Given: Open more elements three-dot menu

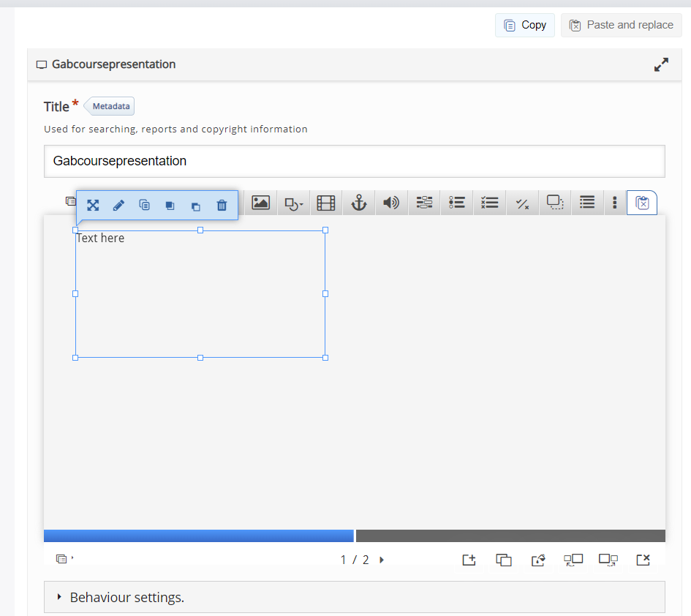Looking at the screenshot, I should 614,203.
